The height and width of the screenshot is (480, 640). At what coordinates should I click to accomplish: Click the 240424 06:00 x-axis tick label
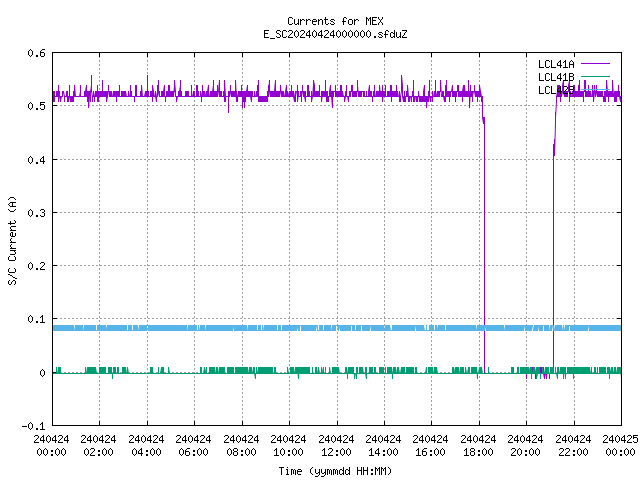(193, 446)
